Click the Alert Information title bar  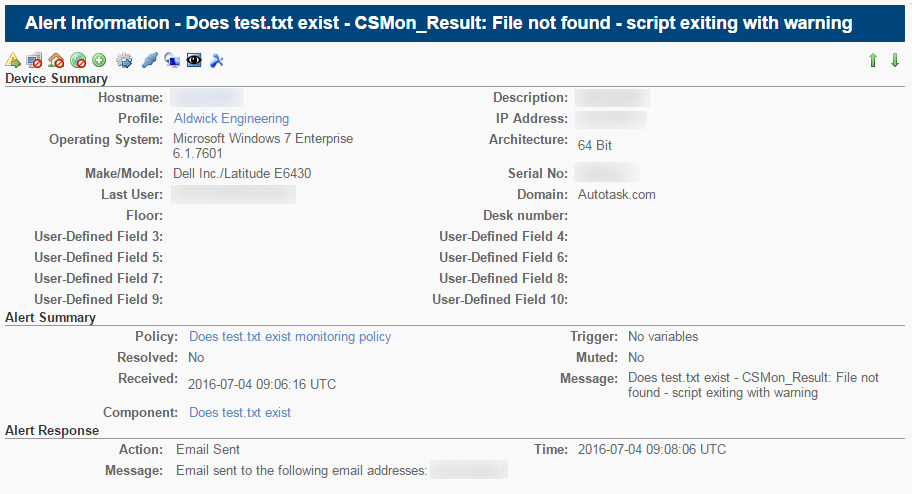coord(455,23)
